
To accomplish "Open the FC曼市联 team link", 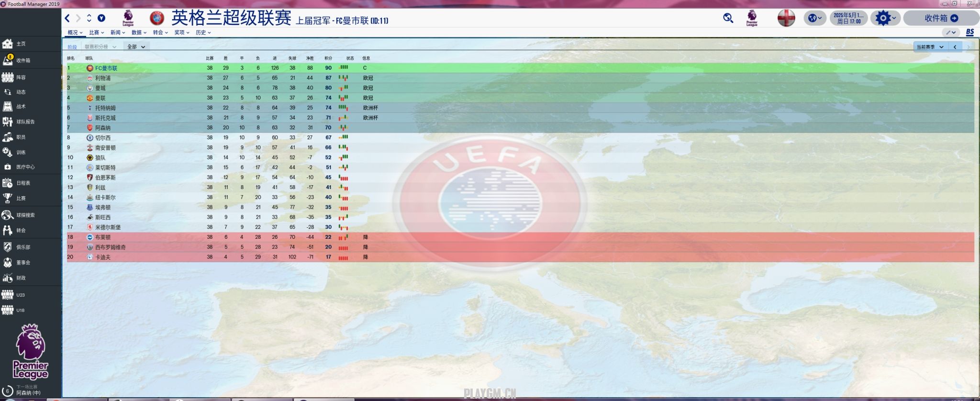I will point(106,68).
